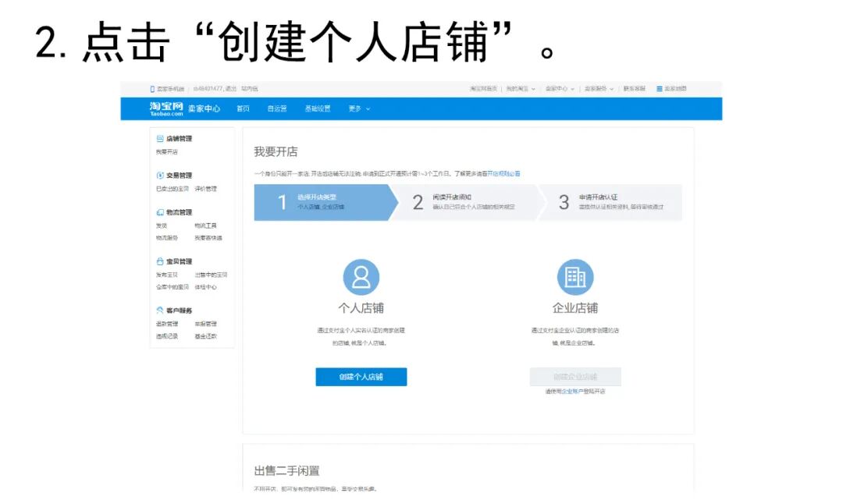Open the 物流管理 logistics management icon
This screenshot has height=504, width=843.
click(x=159, y=212)
